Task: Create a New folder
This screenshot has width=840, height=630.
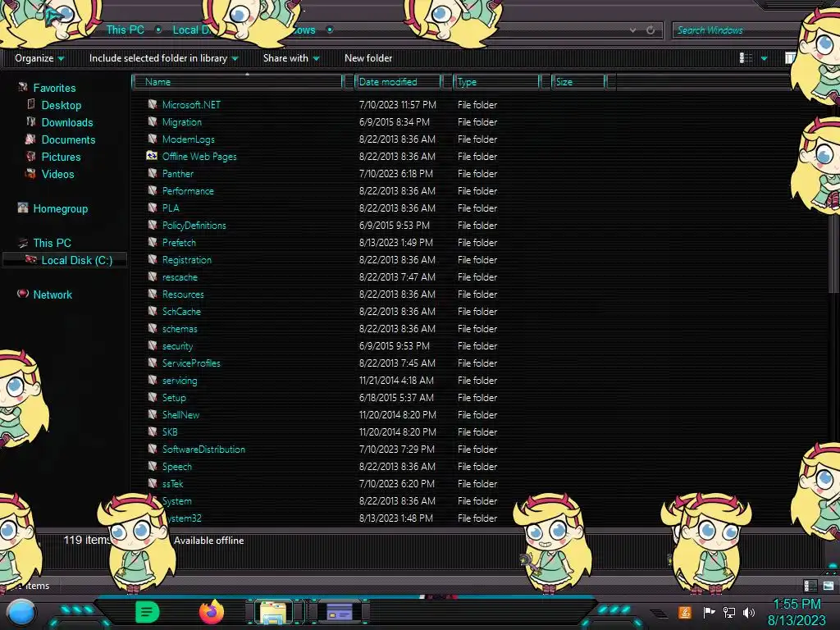Action: click(x=368, y=58)
